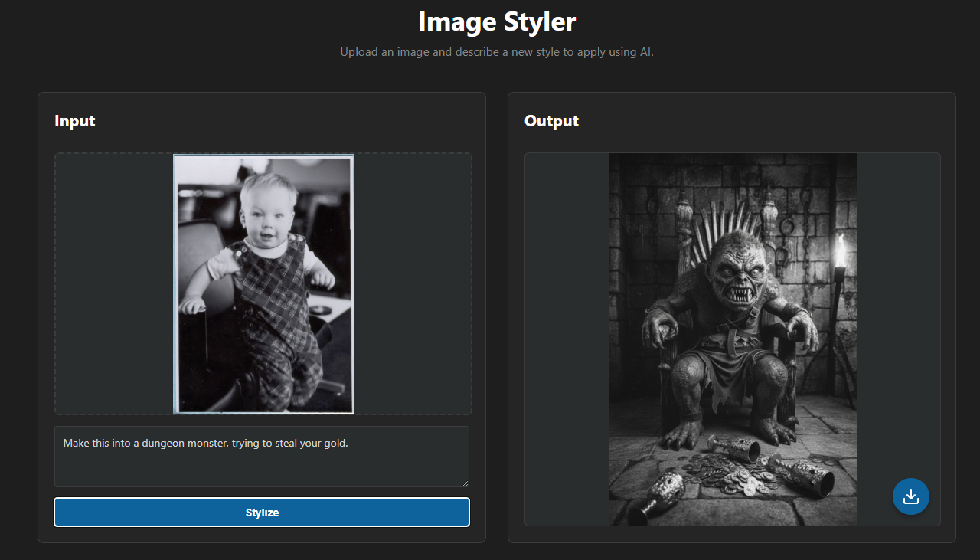Click empty upload dropzone left of the photo
This screenshot has height=560, width=980.
[x=113, y=283]
